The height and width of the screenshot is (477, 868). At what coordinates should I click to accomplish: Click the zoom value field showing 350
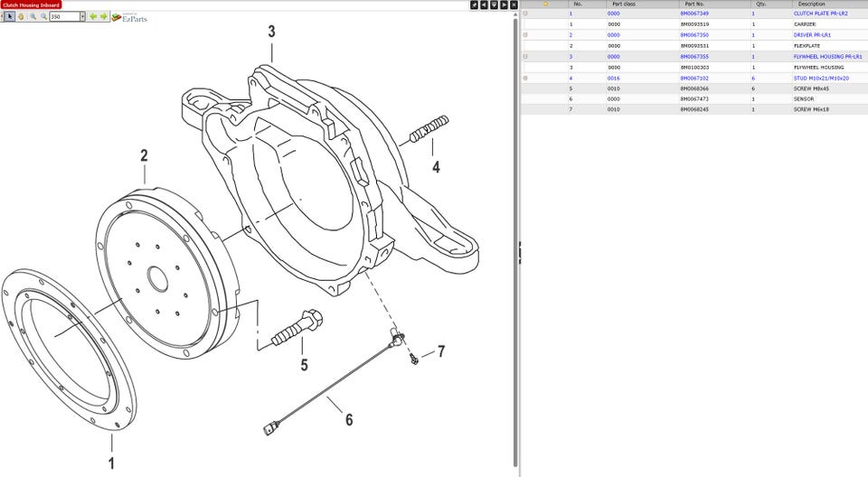point(64,16)
